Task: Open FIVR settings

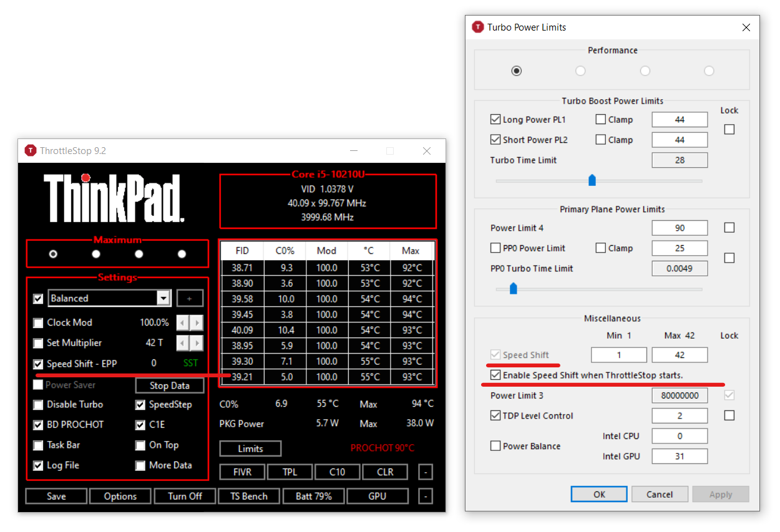Action: tap(242, 472)
